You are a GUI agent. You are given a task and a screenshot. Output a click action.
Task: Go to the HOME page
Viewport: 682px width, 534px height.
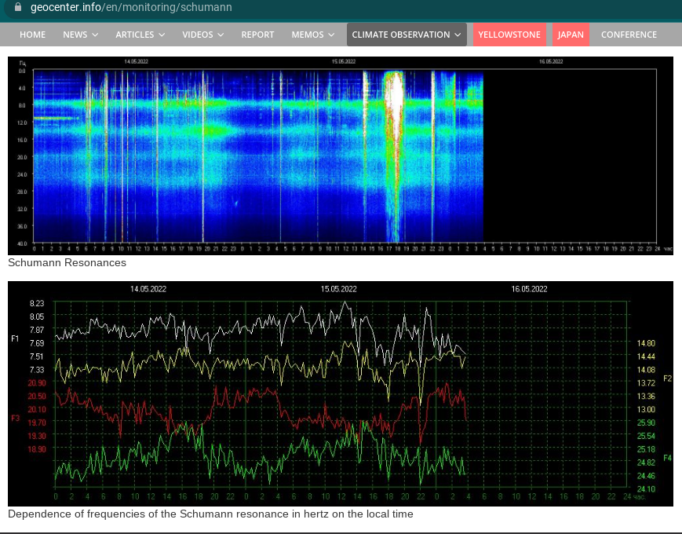click(32, 35)
